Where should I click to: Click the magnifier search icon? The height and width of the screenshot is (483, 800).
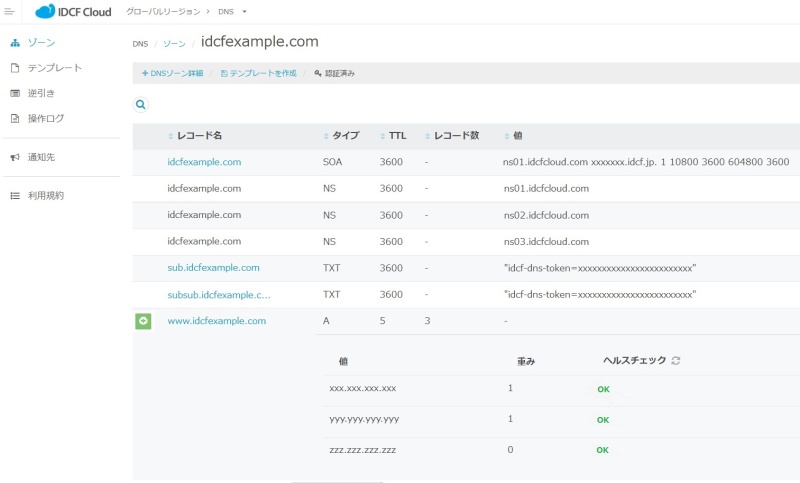pos(141,104)
